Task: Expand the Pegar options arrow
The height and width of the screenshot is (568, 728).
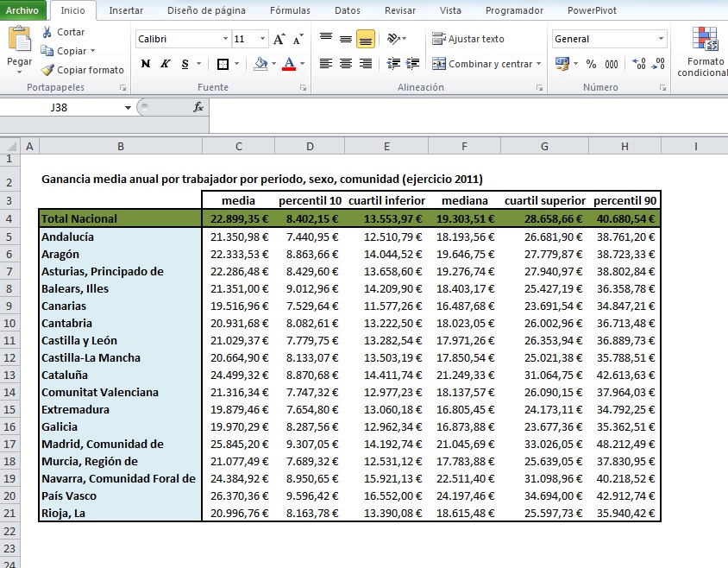Action: click(20, 73)
